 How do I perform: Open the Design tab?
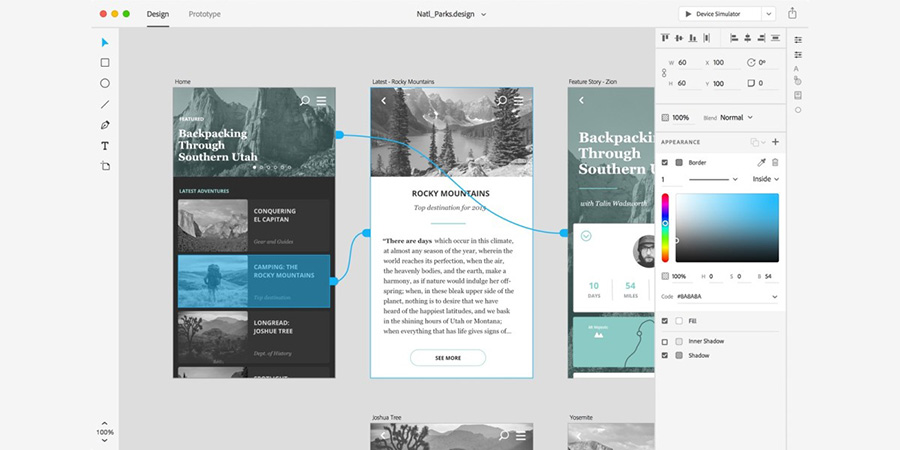click(x=158, y=14)
